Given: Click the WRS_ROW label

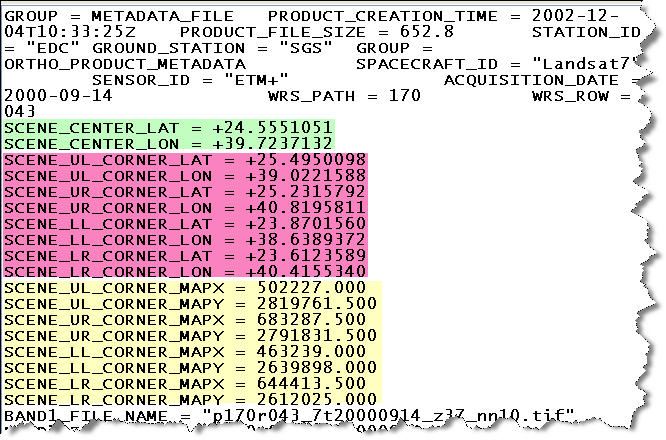Looking at the screenshot, I should tap(570, 96).
